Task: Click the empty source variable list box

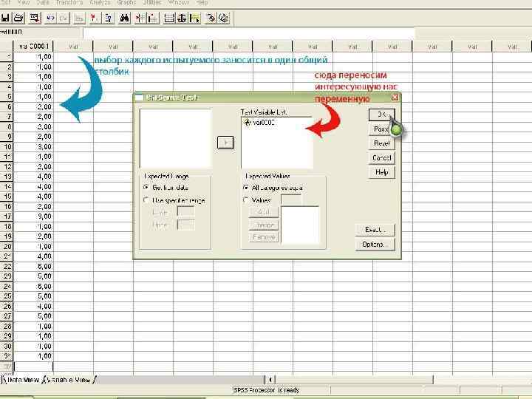Action: [x=176, y=138]
